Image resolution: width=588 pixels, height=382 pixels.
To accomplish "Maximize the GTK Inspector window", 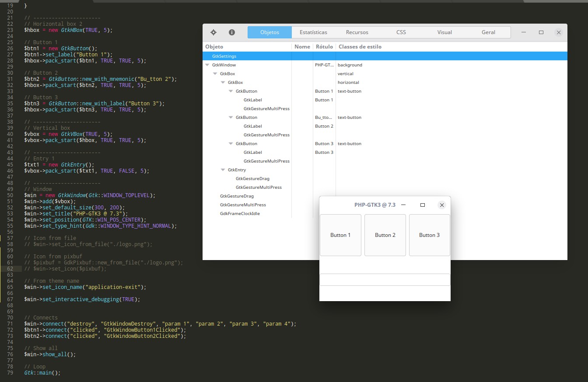I will coord(541,32).
